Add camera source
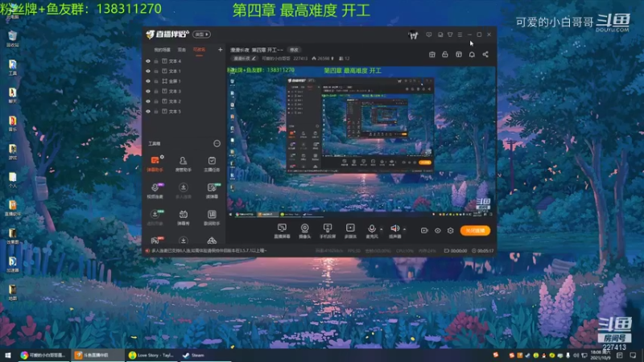This screenshot has height=362, width=644. pyautogui.click(x=305, y=231)
